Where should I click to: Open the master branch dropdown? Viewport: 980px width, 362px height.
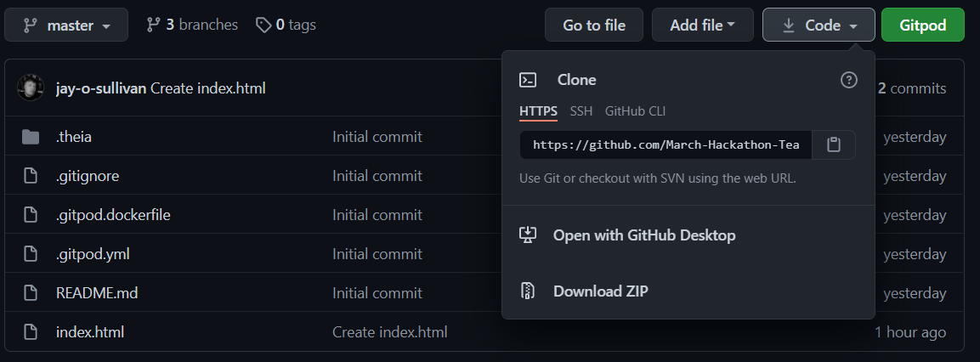[66, 25]
